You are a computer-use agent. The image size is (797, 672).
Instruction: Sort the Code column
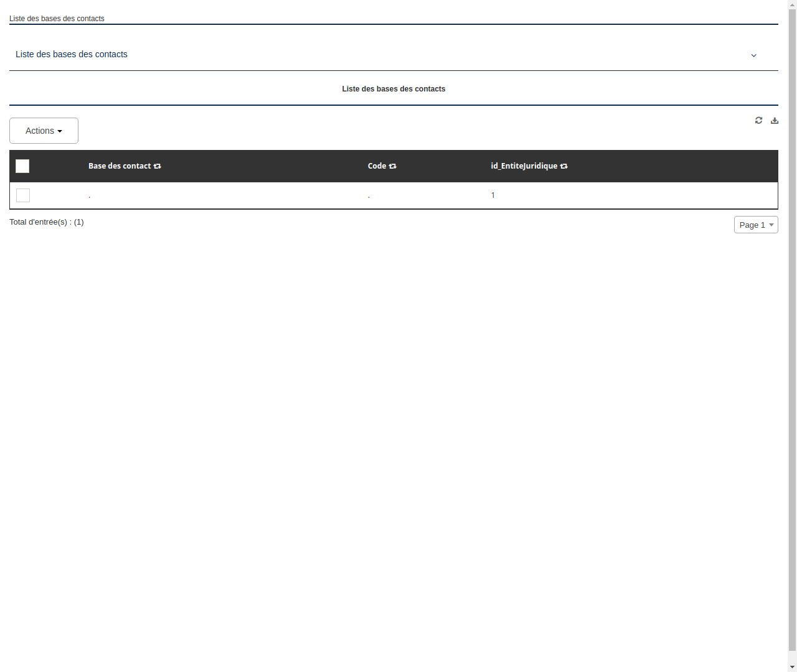click(392, 166)
